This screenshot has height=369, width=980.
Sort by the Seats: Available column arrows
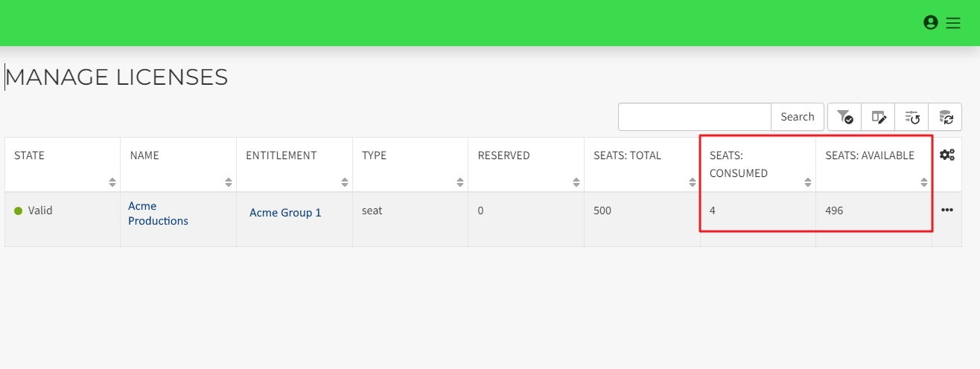[x=924, y=182]
